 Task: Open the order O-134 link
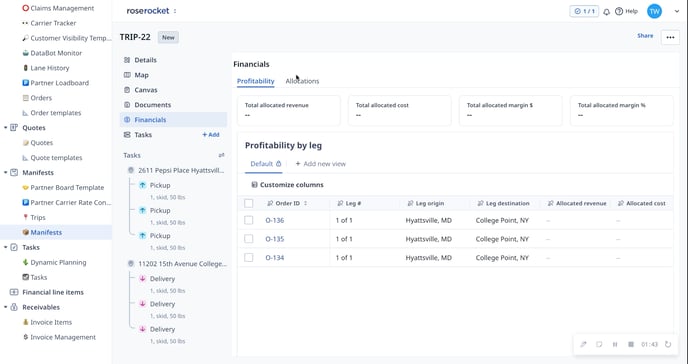point(275,258)
